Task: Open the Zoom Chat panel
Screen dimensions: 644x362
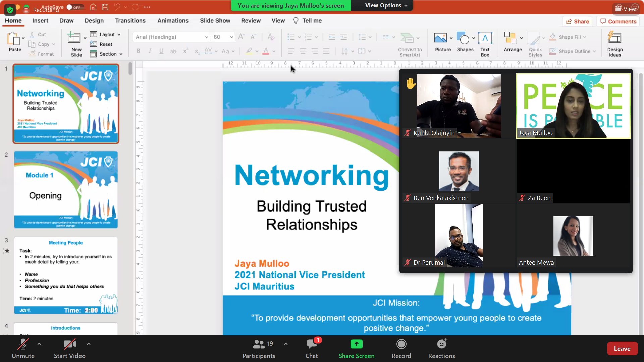Action: [312, 345]
